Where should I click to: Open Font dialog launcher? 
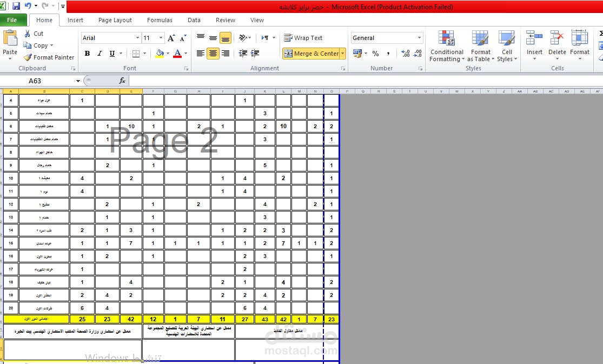[x=186, y=69]
